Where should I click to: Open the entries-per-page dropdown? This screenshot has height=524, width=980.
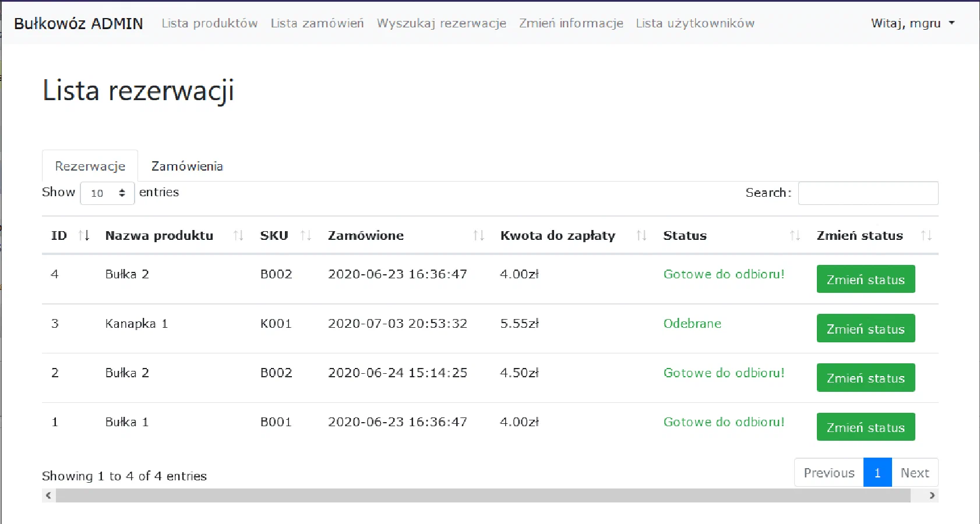(108, 193)
